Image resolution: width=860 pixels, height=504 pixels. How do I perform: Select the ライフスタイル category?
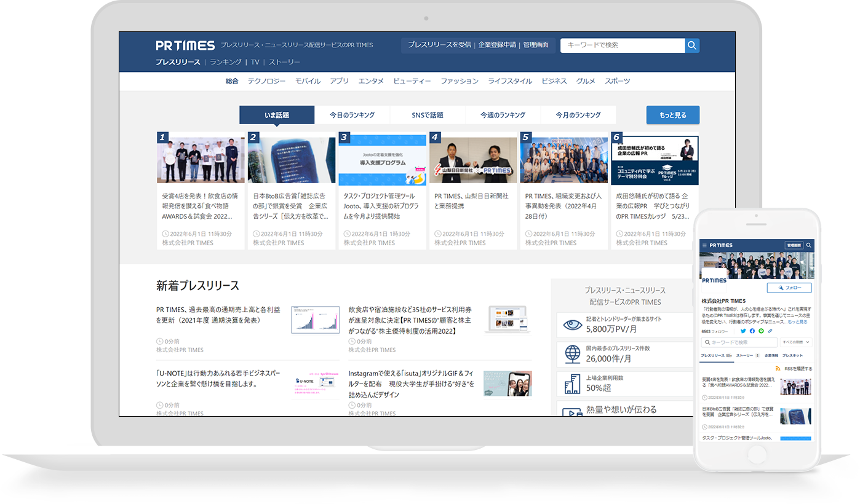pyautogui.click(x=510, y=81)
